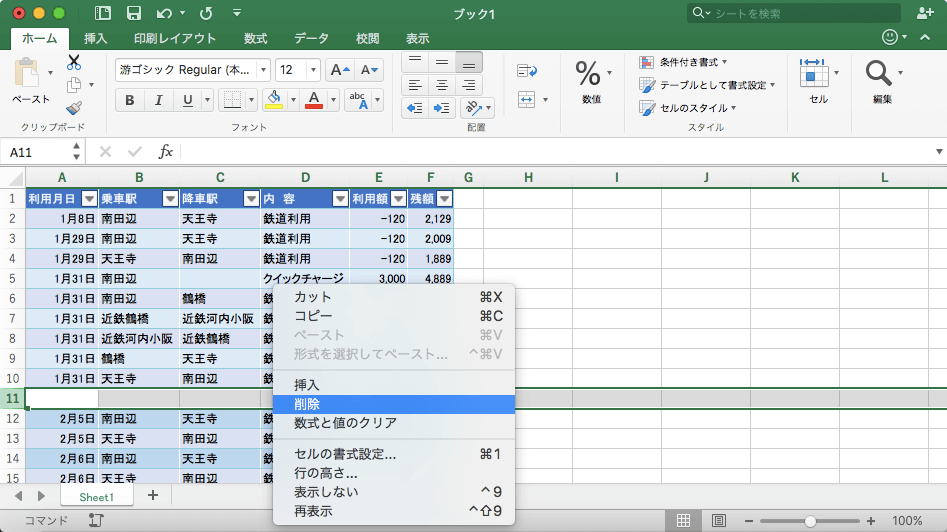
Task: Click the wrap text icon
Action: 527,70
